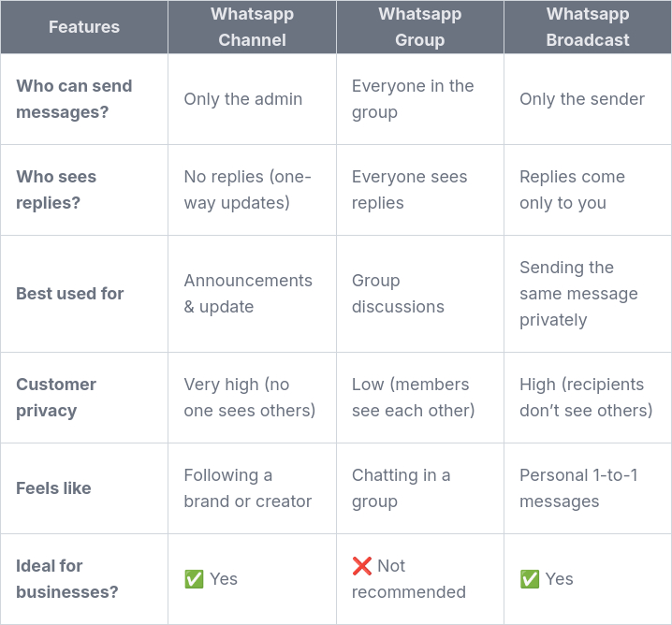Click the 'Not recommended' text
Viewport: 672px width, 625px height.
[x=408, y=580]
